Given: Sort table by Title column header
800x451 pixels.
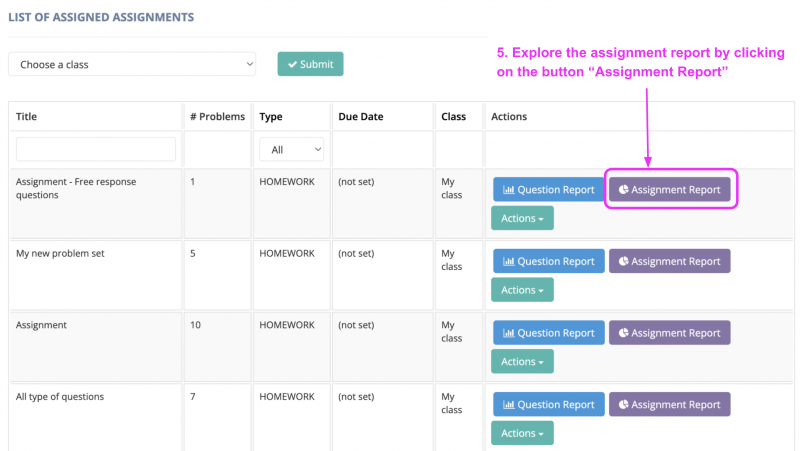Looking at the screenshot, I should 27,117.
